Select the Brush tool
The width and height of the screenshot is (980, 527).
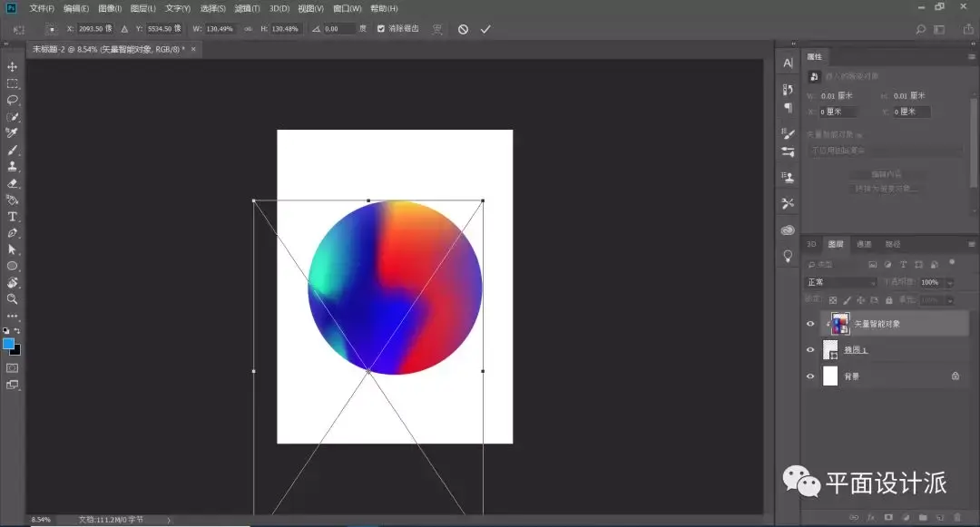coord(12,150)
